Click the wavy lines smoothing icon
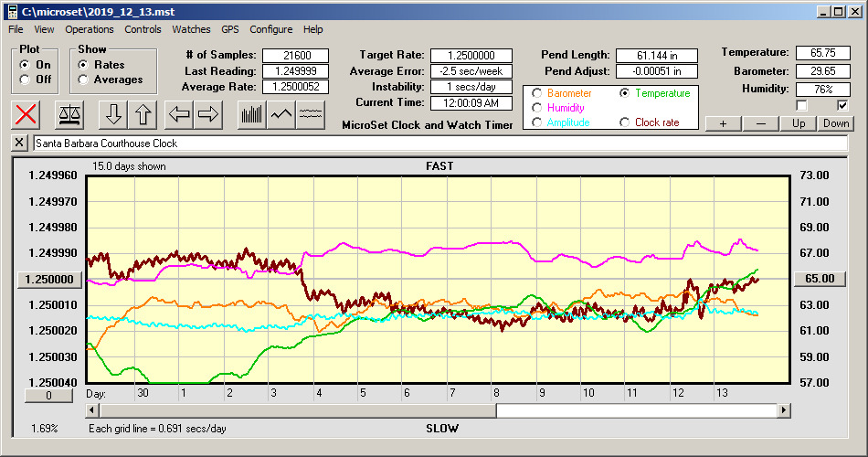 (310, 114)
